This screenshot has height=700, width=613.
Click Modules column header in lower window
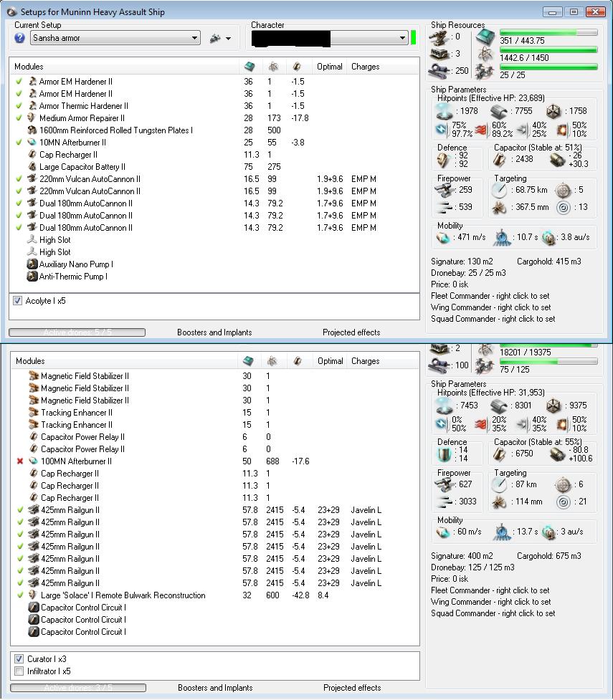pyautogui.click(x=124, y=361)
